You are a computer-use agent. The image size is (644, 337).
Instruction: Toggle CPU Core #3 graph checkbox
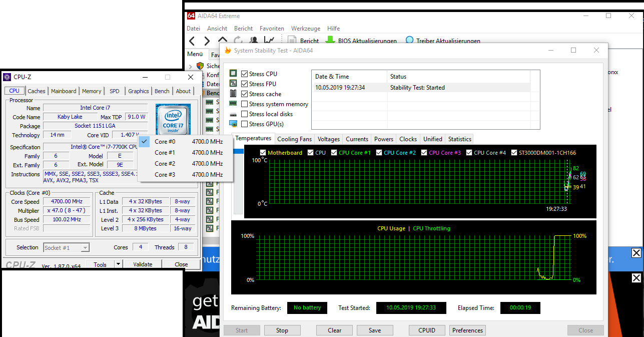424,153
